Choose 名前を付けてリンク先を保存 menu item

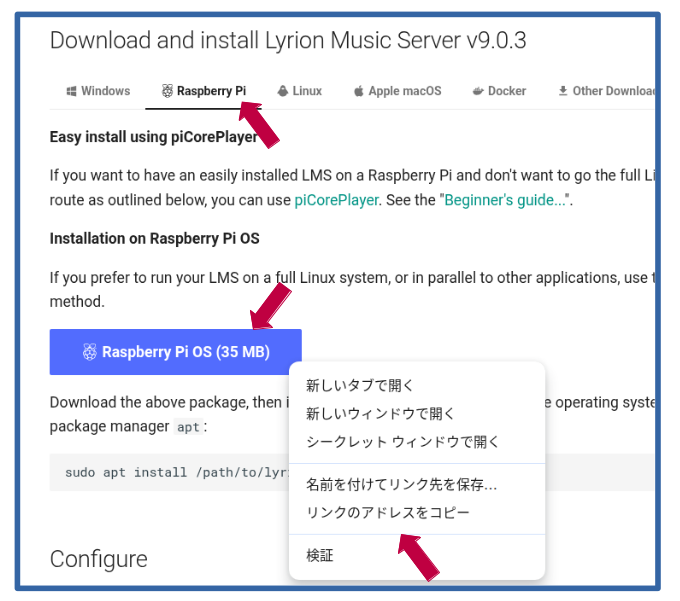(400, 485)
